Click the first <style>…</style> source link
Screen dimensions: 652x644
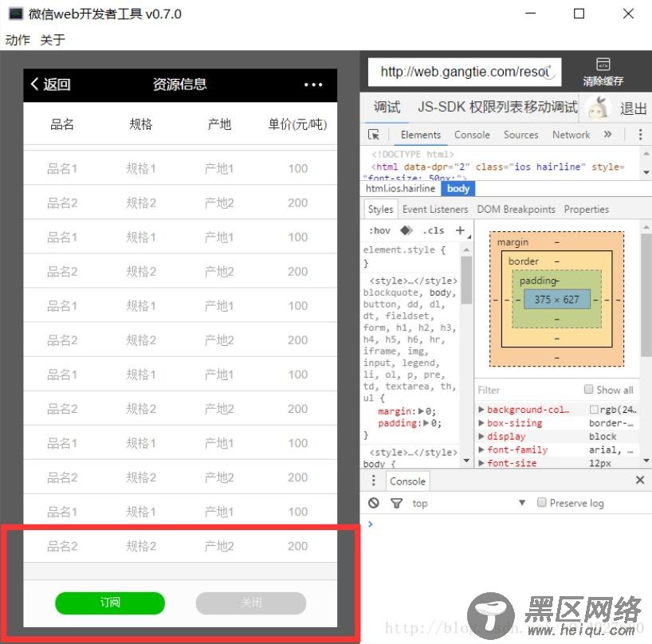414,281
